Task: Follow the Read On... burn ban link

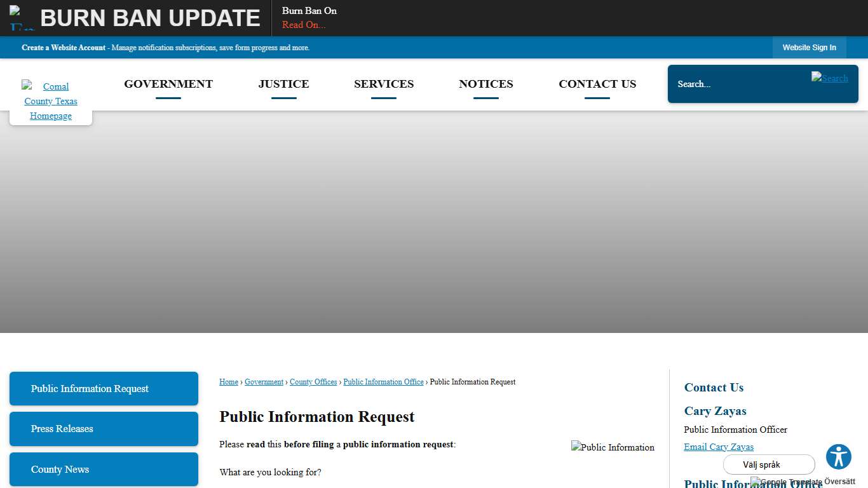Action: pos(304,25)
